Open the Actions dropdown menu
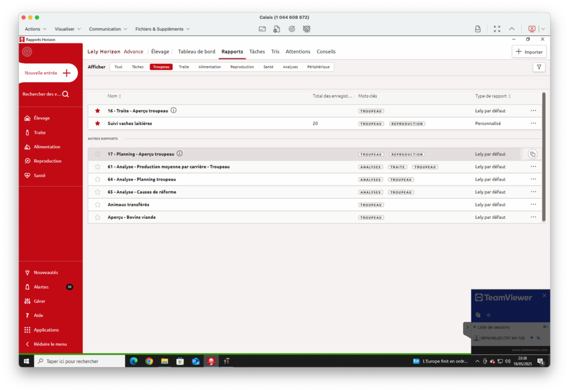Screen dimensions: 569x392 pos(36,29)
